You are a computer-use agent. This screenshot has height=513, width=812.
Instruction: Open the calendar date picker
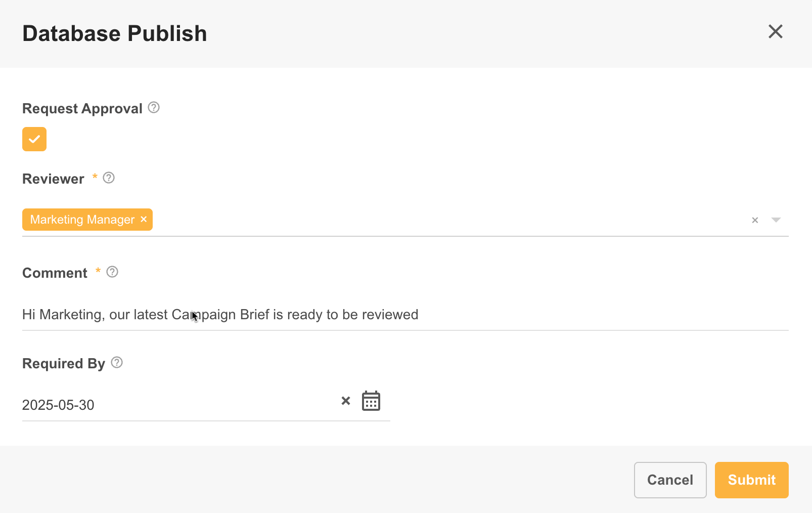tap(371, 401)
